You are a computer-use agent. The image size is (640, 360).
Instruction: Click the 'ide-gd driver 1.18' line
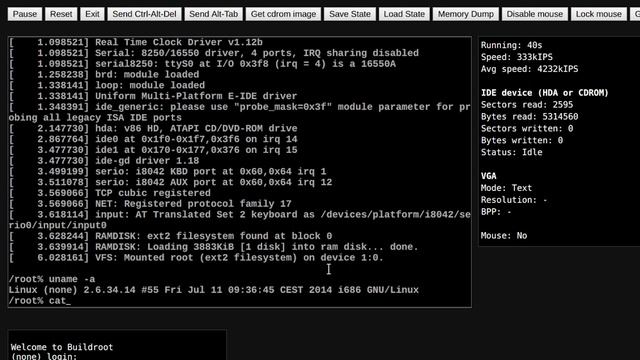pyautogui.click(x=104, y=161)
